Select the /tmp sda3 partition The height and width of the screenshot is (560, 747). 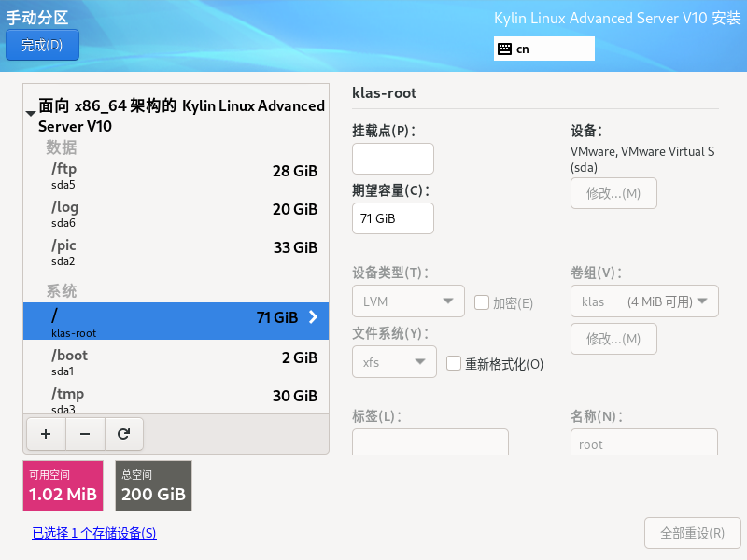pos(176,399)
